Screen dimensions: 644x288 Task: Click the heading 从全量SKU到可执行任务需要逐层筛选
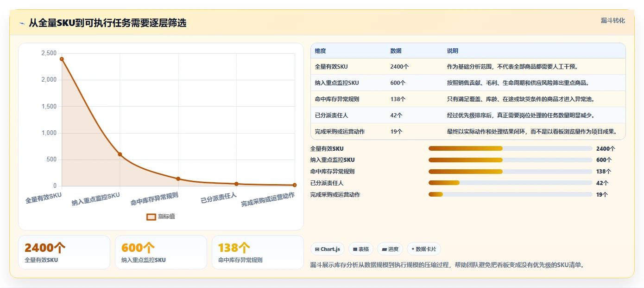tap(107, 23)
